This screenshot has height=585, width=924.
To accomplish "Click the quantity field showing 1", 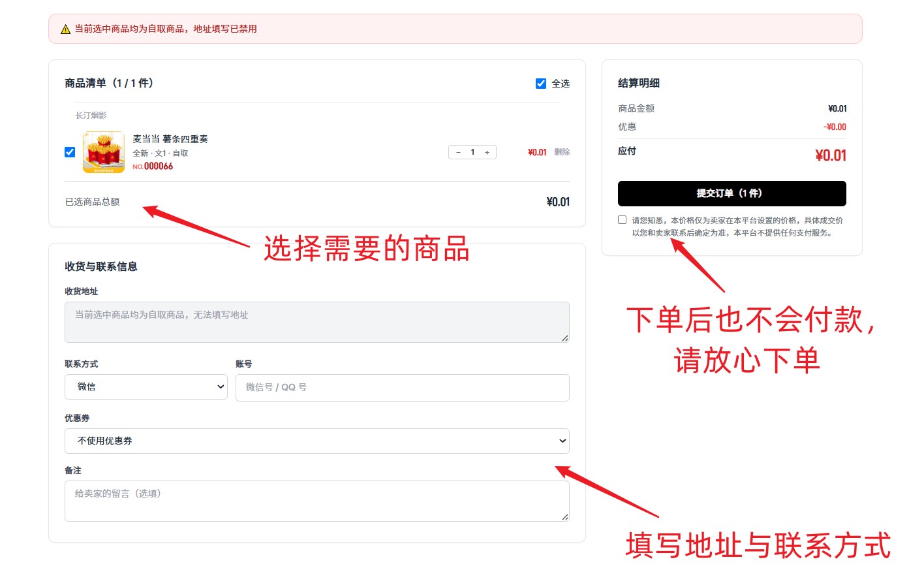I will coord(472,152).
